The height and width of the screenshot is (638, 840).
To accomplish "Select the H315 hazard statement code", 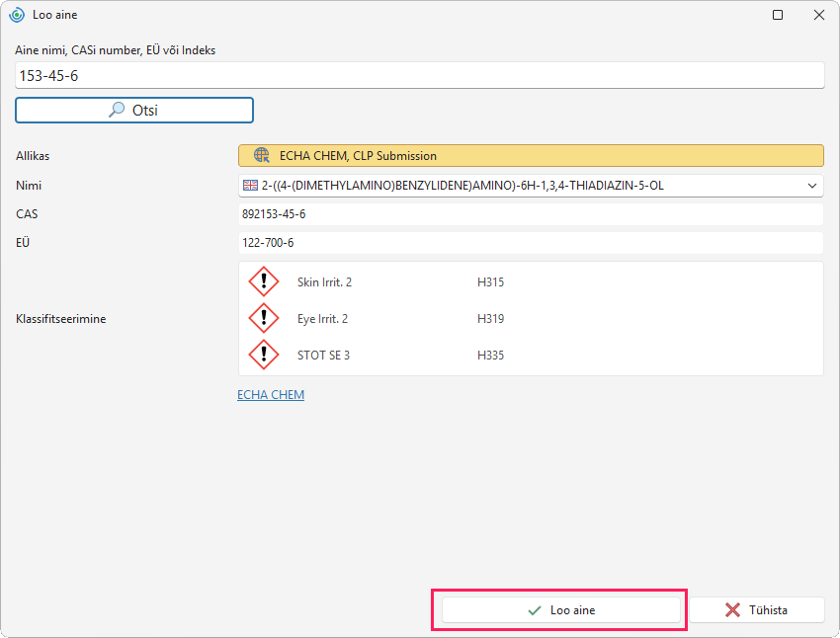I will [x=491, y=282].
